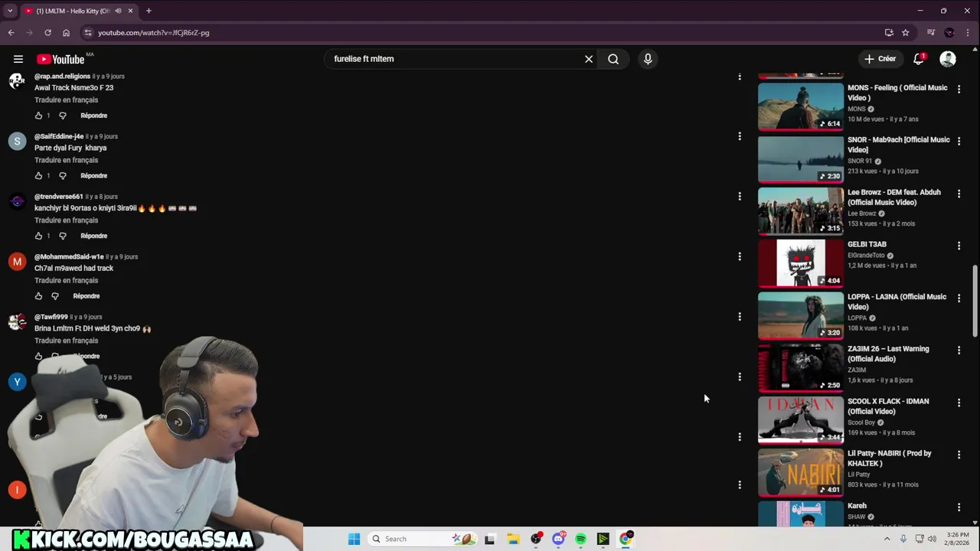Run search with the magnifier button
This screenshot has width=980, height=551.
[x=613, y=59]
